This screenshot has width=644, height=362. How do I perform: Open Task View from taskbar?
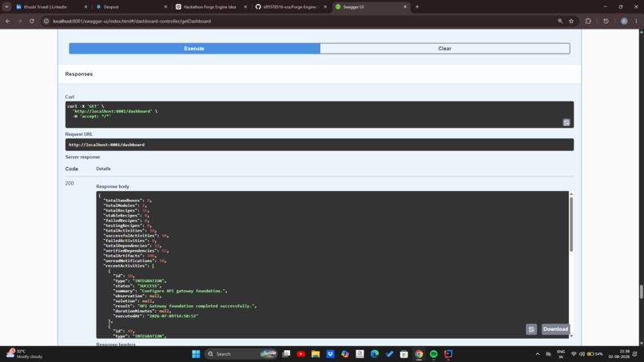pyautogui.click(x=286, y=354)
